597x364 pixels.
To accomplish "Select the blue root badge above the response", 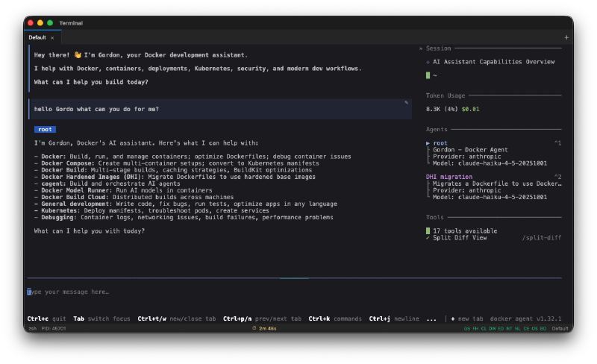I will point(45,130).
